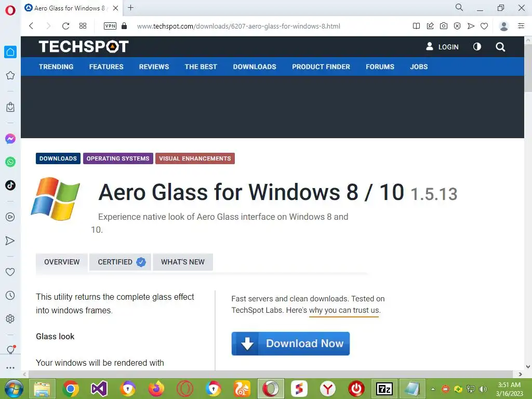The height and width of the screenshot is (399, 532).
Task: Click the TechSpot logo
Action: [x=84, y=47]
